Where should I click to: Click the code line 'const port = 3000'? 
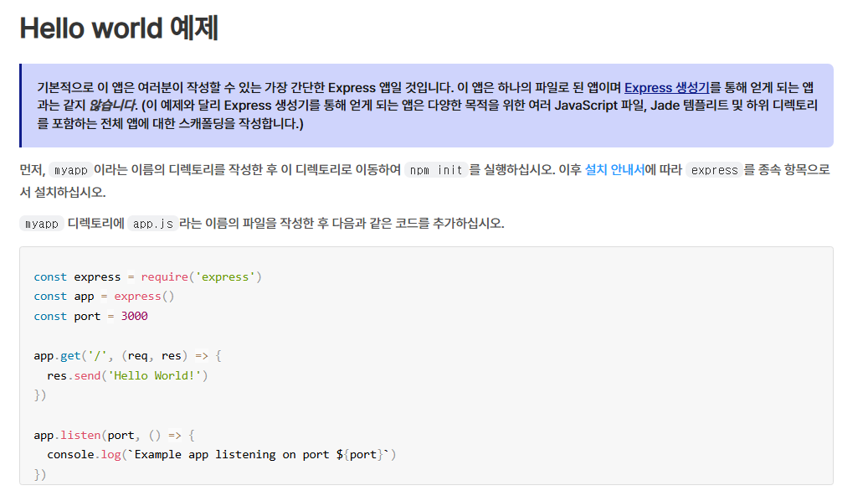pos(90,316)
